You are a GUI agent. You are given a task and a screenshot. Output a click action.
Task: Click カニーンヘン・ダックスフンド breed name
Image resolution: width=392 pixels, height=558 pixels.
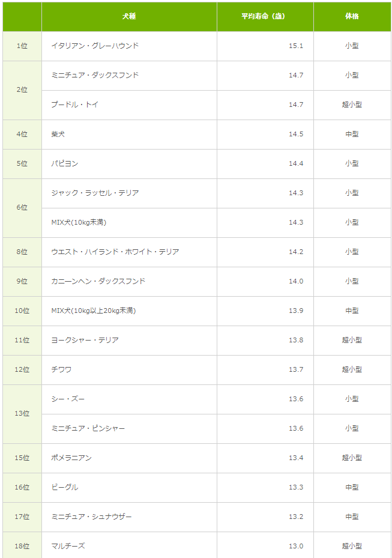coord(98,281)
